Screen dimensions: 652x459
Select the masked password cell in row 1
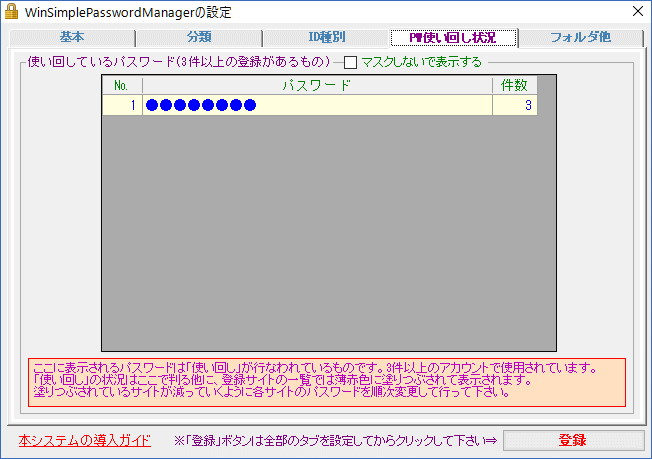pos(318,105)
